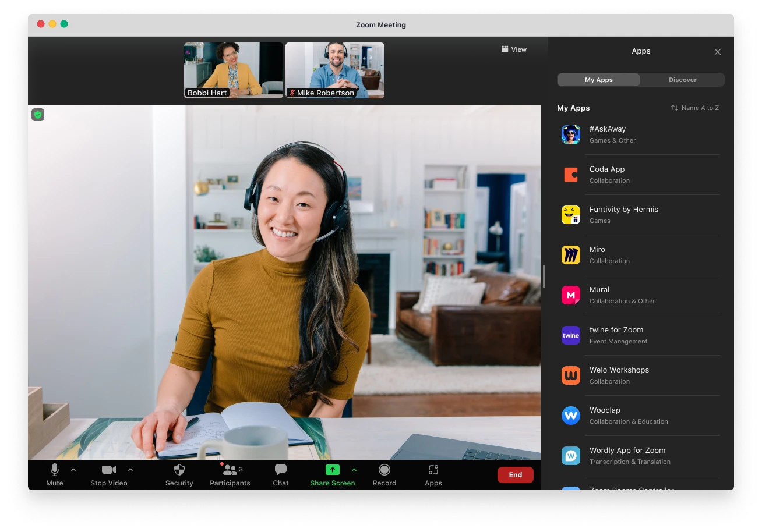The width and height of the screenshot is (762, 532).
Task: Open the video settings chevron
Action: pos(130,469)
